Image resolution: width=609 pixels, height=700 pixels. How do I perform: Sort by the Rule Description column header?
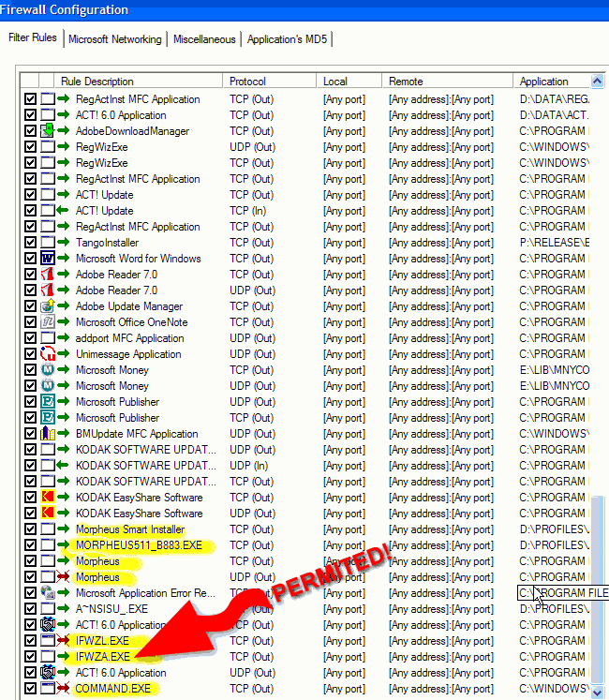click(x=97, y=82)
